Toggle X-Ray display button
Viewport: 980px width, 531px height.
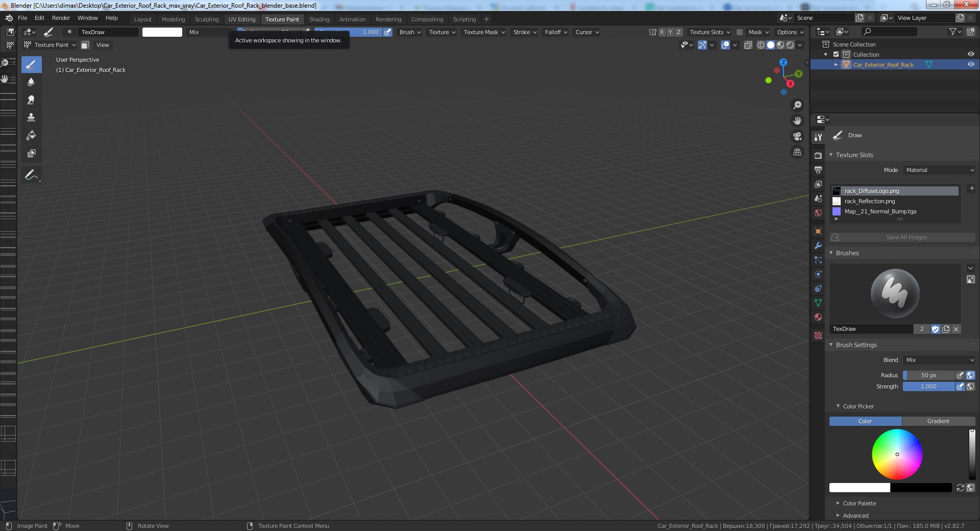748,45
